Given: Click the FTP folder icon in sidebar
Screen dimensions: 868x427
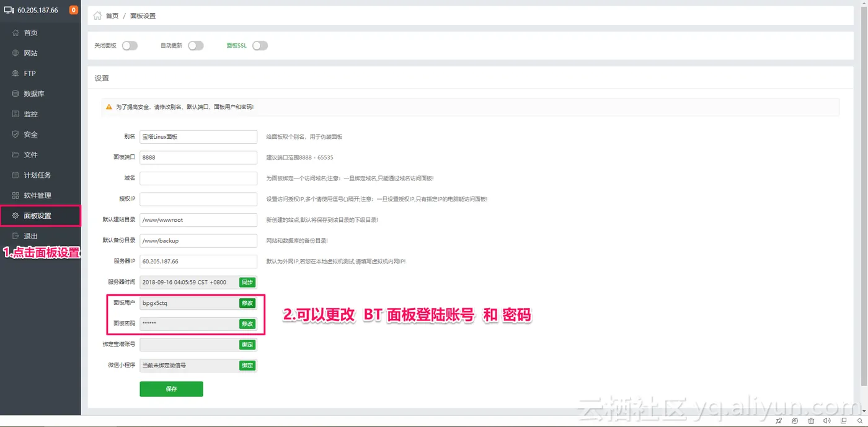Looking at the screenshot, I should pyautogui.click(x=15, y=73).
